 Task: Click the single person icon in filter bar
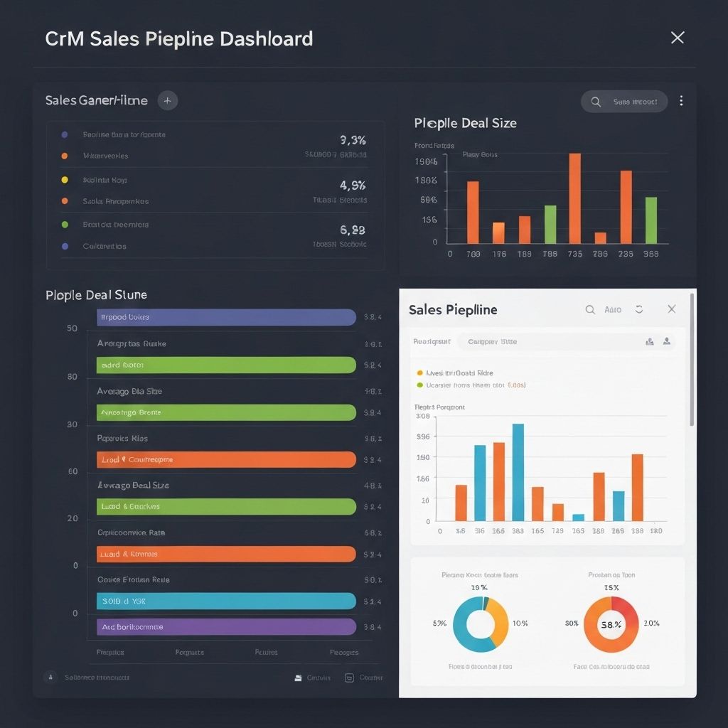pyautogui.click(x=667, y=341)
